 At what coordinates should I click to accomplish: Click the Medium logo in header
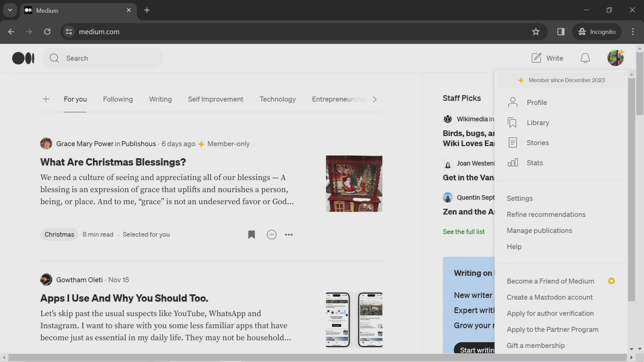pos(23,58)
